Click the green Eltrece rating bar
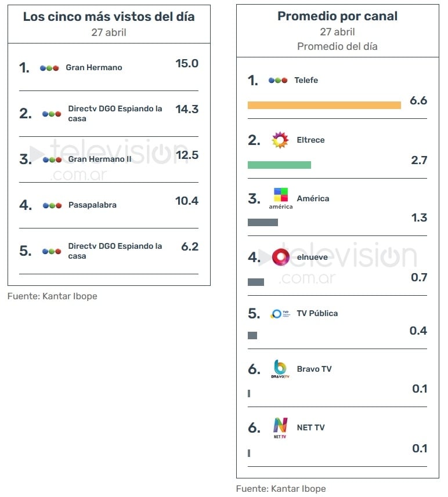Image resolution: width=448 pixels, height=497 pixels. [x=279, y=165]
